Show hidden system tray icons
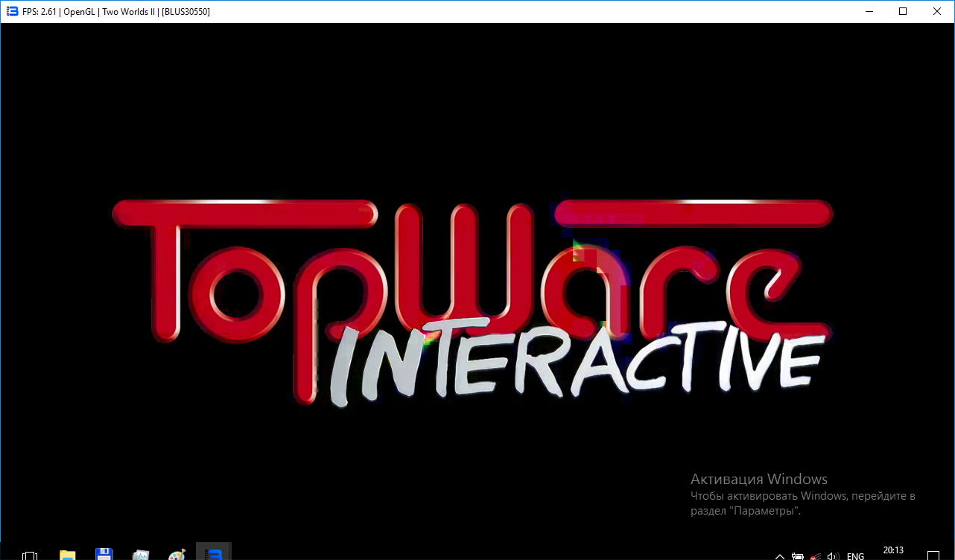This screenshot has height=560, width=955. [x=780, y=556]
